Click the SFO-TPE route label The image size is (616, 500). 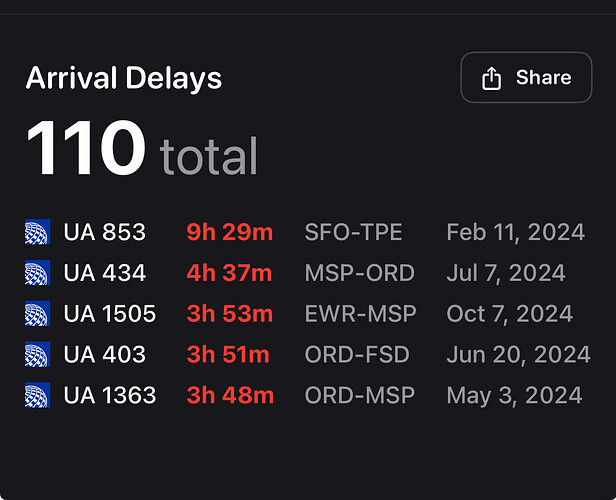point(353,232)
